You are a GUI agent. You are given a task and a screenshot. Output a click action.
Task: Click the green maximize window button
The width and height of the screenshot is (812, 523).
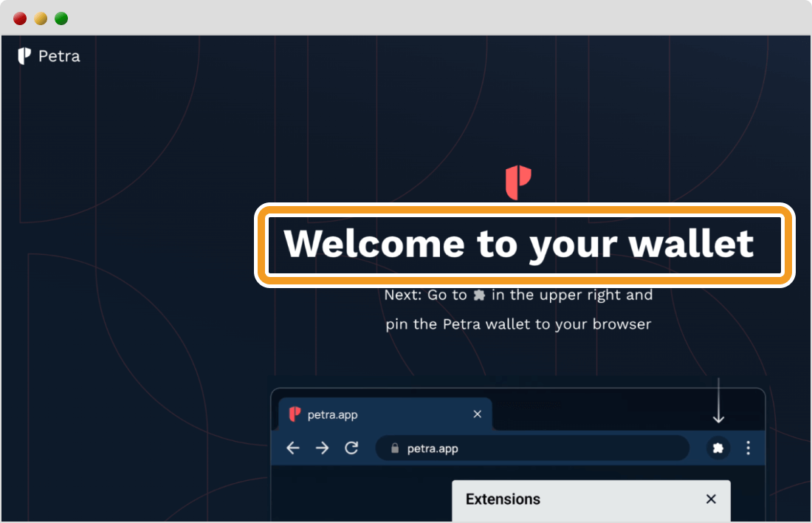(x=61, y=18)
